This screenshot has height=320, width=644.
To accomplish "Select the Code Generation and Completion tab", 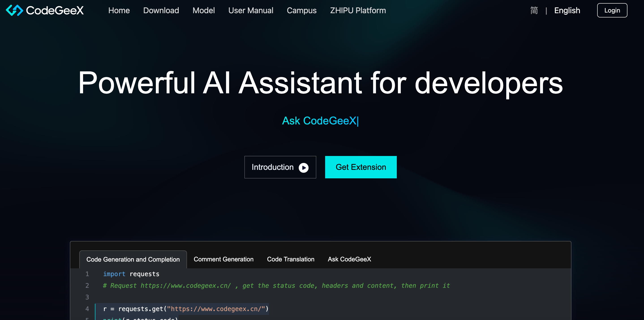I will pyautogui.click(x=133, y=259).
